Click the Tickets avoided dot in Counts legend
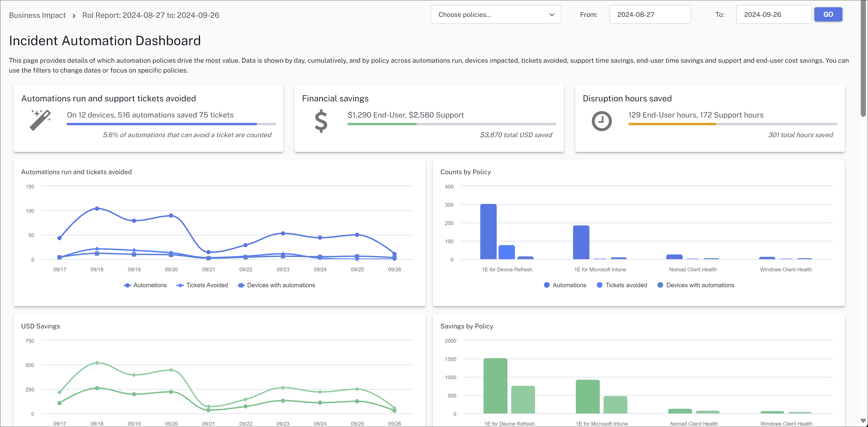The width and height of the screenshot is (868, 427). (x=600, y=285)
